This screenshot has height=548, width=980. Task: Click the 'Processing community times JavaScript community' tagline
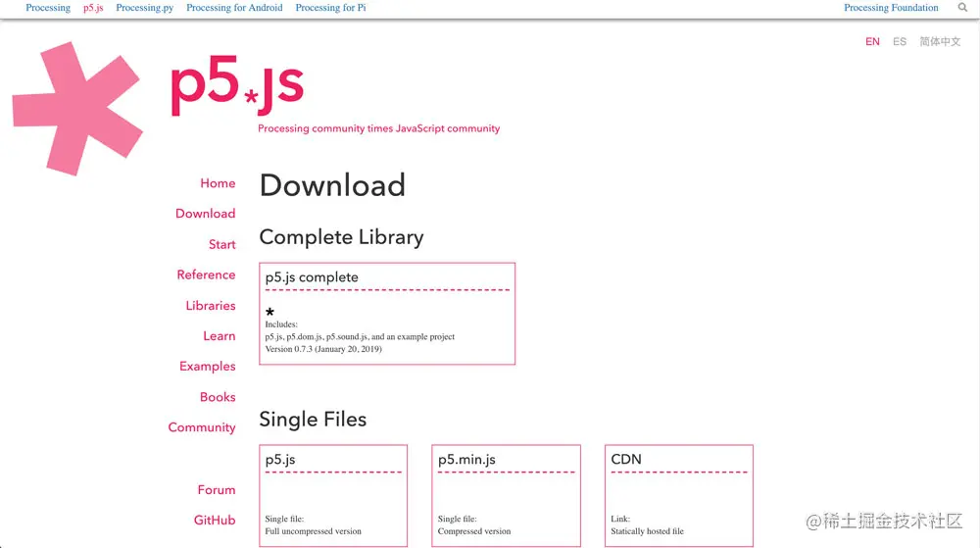pos(378,128)
